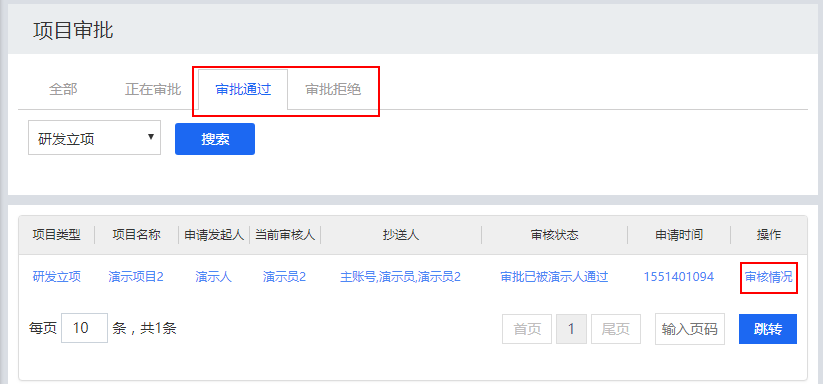Click the 项目类型 column header
The width and height of the screenshot is (823, 384).
[57, 235]
